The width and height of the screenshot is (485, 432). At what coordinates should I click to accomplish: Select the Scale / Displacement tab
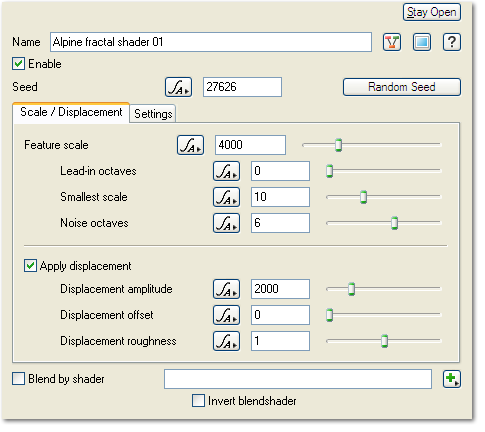(71, 112)
